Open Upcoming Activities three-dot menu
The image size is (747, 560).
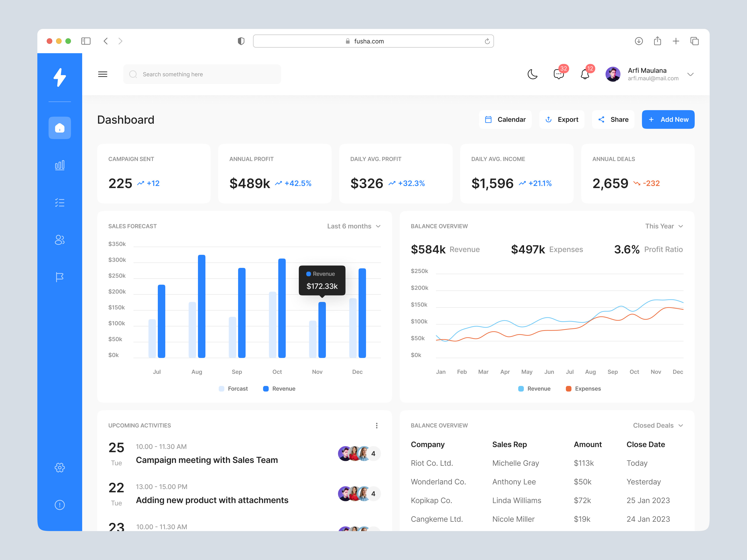[377, 425]
